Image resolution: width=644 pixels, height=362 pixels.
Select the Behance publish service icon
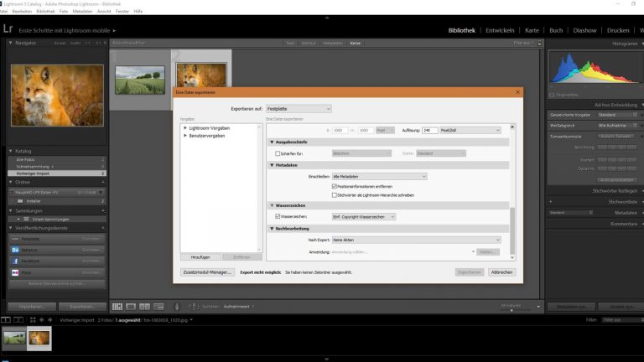click(16, 250)
